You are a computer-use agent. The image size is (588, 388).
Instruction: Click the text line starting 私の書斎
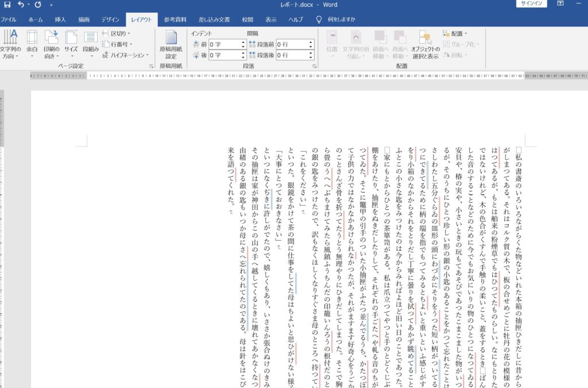tap(519, 267)
